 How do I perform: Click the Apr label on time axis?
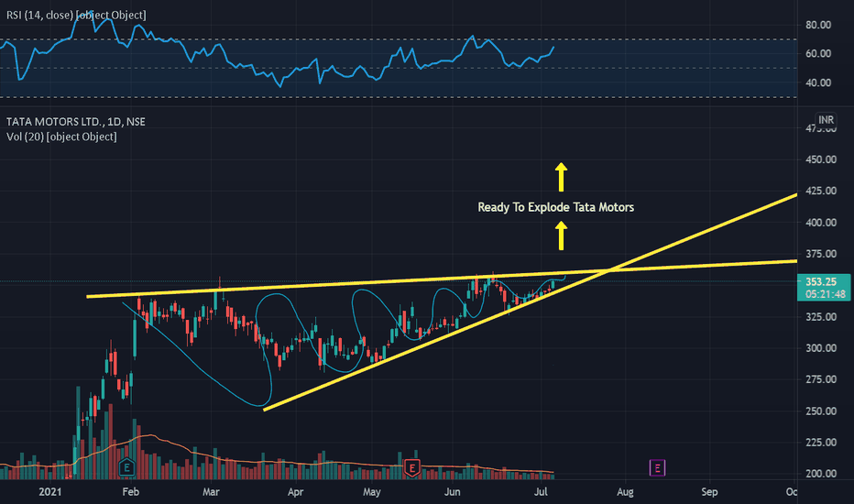tap(295, 492)
